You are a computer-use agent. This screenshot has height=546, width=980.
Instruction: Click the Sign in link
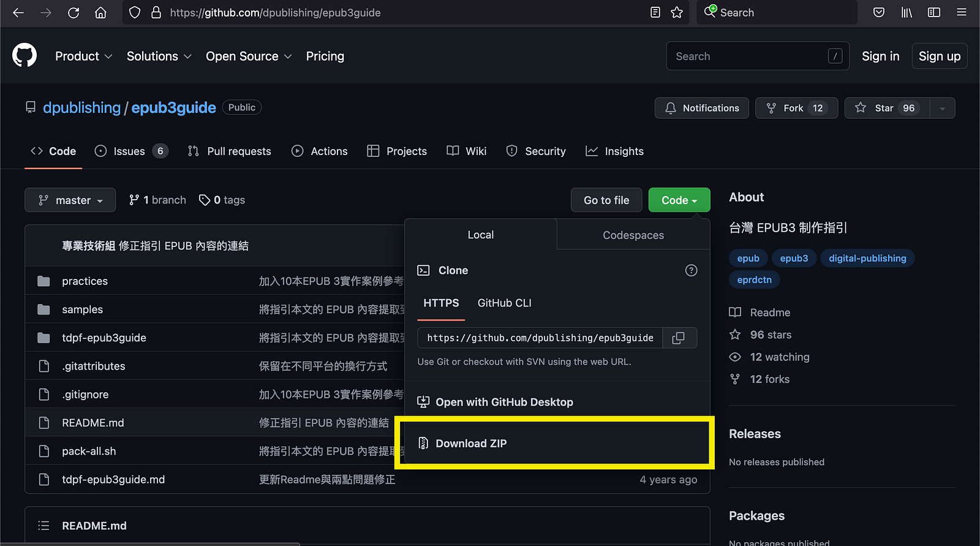[881, 56]
